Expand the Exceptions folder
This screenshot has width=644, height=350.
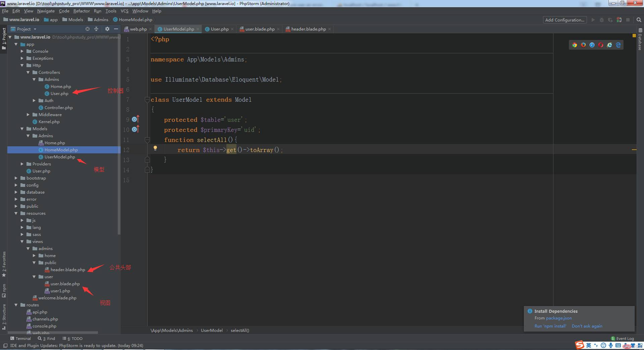pyautogui.click(x=22, y=58)
